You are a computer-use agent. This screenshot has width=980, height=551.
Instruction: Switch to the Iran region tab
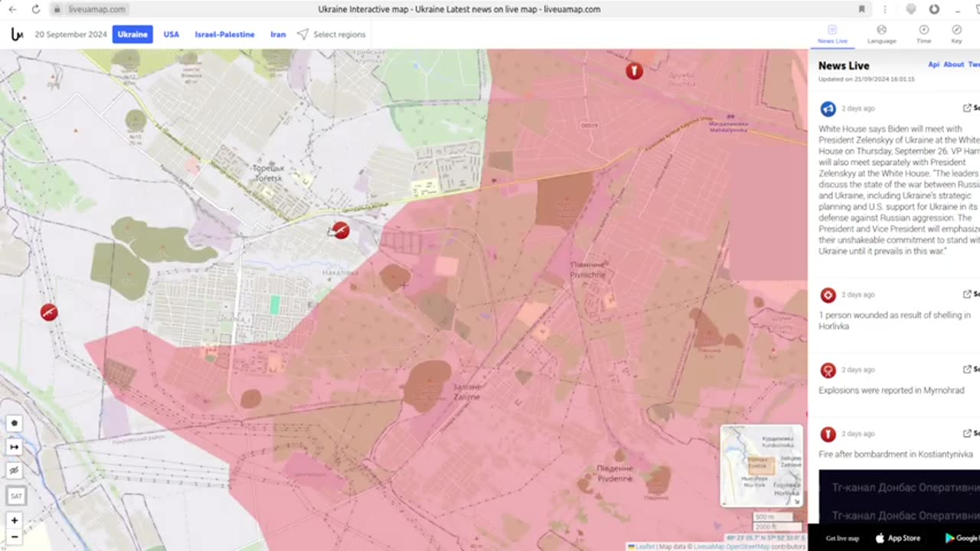(278, 34)
